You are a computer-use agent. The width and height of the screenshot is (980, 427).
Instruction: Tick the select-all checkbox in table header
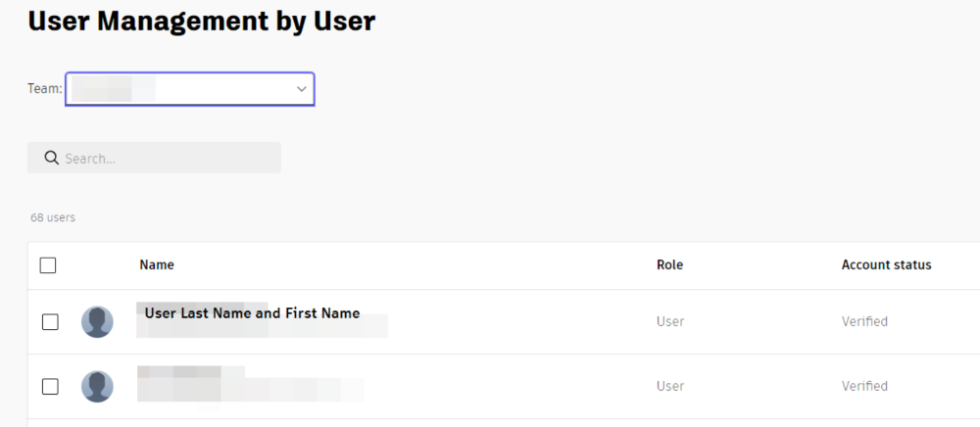tap(49, 265)
